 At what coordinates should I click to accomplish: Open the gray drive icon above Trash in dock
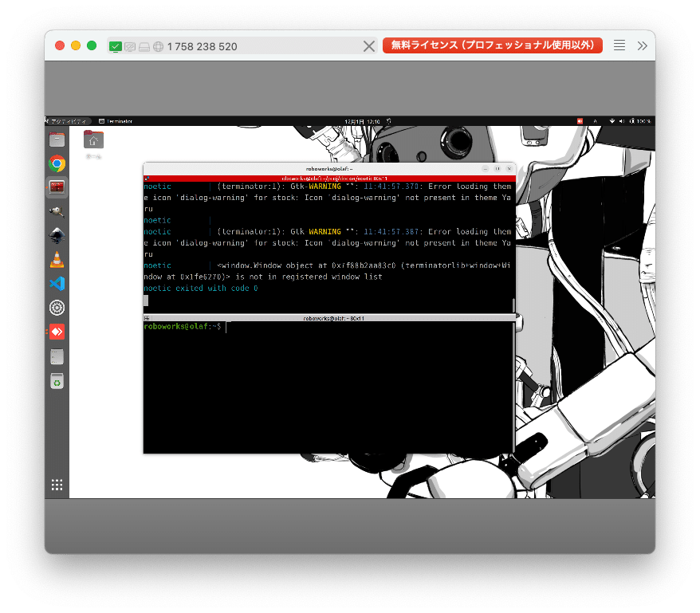(57, 357)
